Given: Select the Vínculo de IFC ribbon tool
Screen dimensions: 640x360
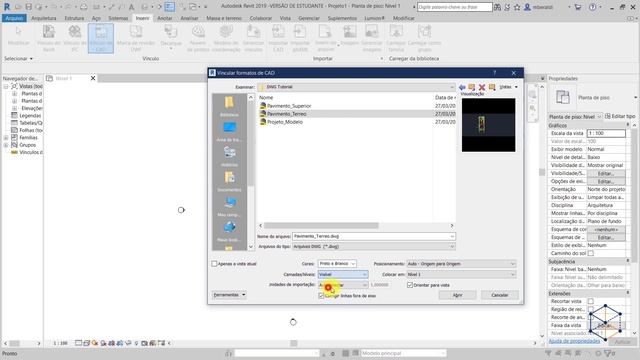Looking at the screenshot, I should (75, 38).
